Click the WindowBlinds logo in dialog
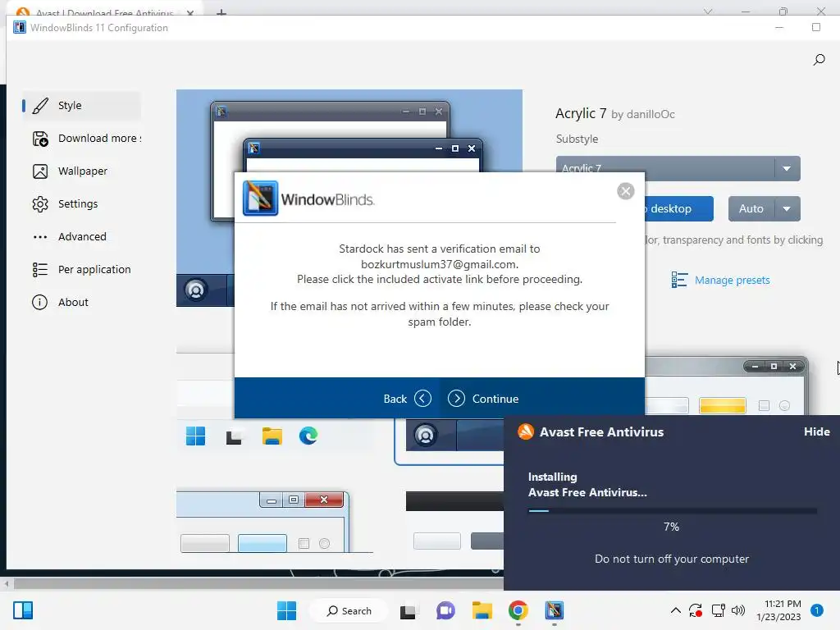 (x=260, y=199)
